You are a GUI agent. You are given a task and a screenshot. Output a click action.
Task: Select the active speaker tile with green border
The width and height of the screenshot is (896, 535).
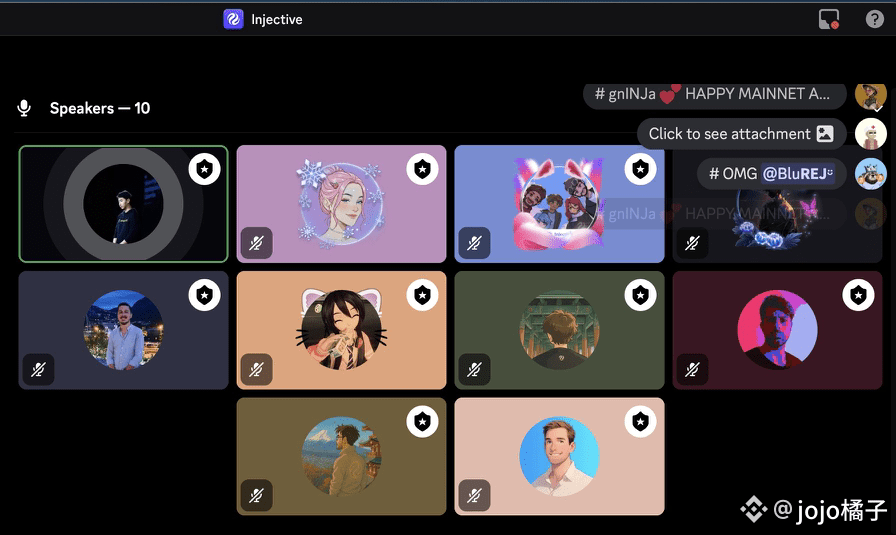pos(123,204)
